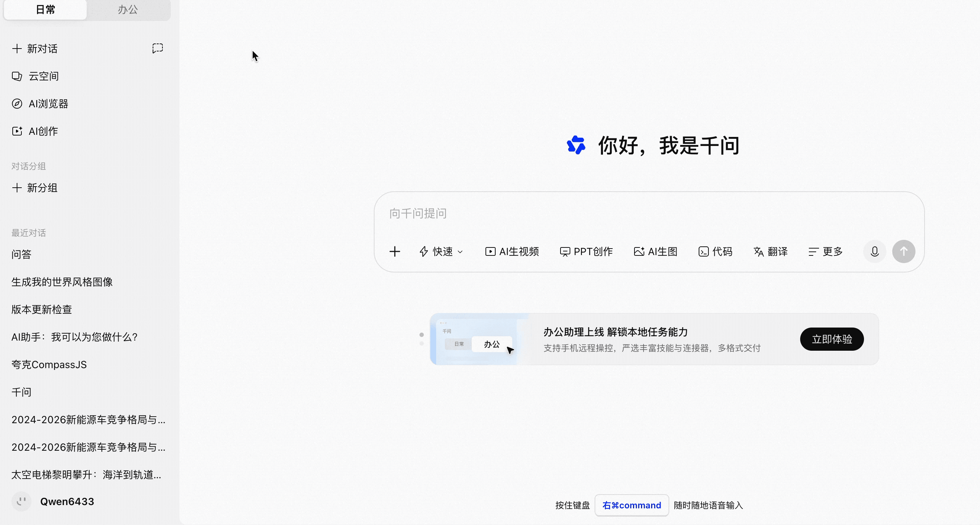Viewport: 980px width, 525px height.
Task: Click the 向千问提问 input field
Action: (649, 214)
